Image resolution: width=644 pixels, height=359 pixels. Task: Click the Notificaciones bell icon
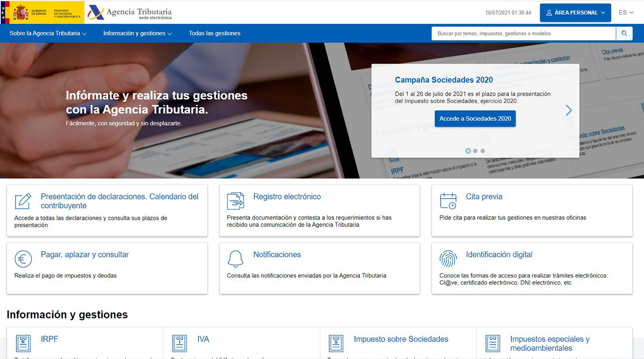click(235, 259)
